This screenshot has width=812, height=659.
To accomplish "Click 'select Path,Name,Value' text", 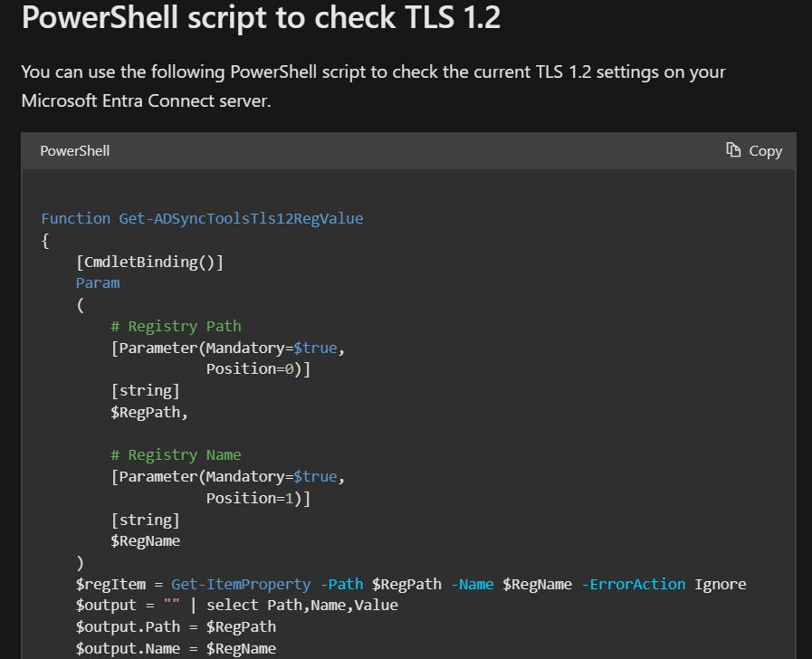I will pos(302,606).
